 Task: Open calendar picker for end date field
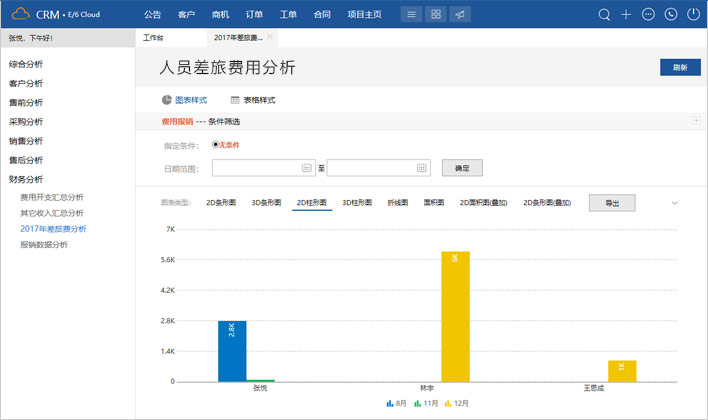tap(422, 168)
